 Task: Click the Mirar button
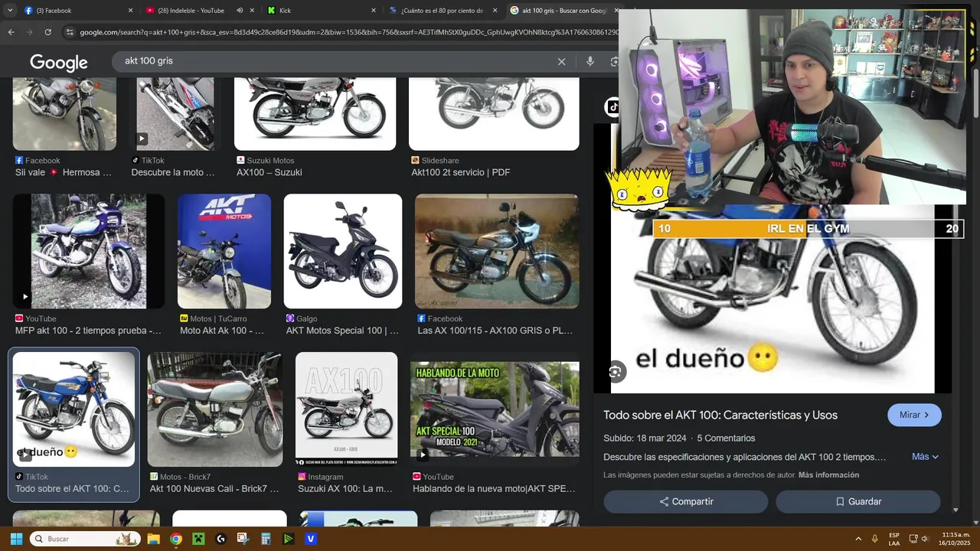tap(914, 415)
